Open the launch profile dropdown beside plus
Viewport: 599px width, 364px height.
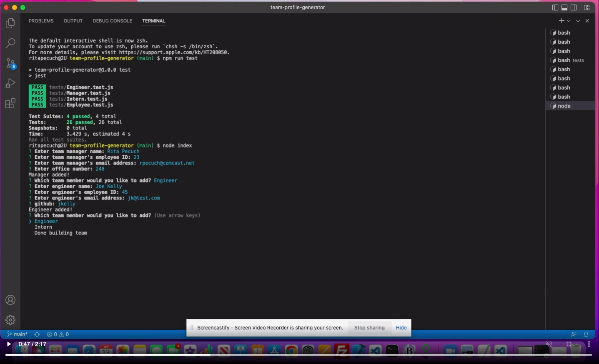(x=569, y=21)
